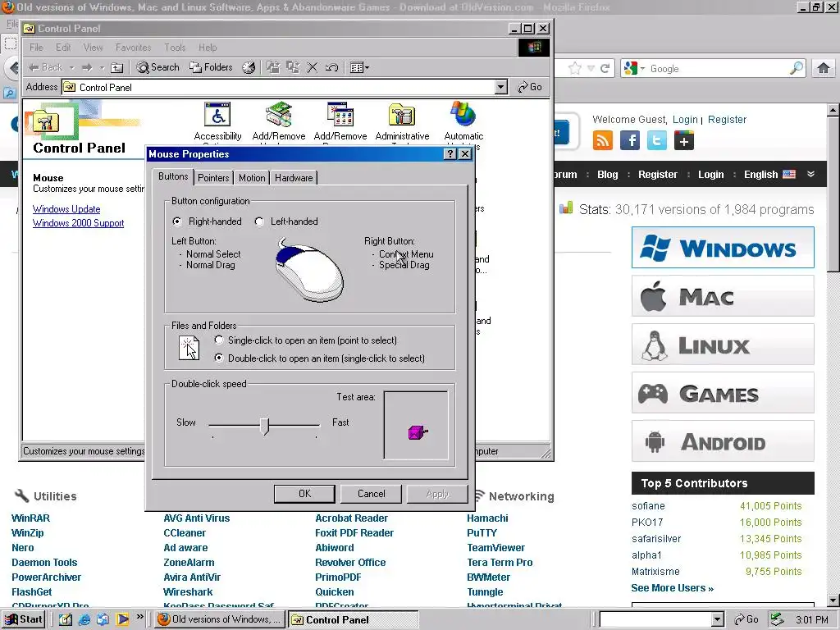Screen dimensions: 840x630
Task: Click Cancel in Mouse Properties
Action: click(x=372, y=493)
